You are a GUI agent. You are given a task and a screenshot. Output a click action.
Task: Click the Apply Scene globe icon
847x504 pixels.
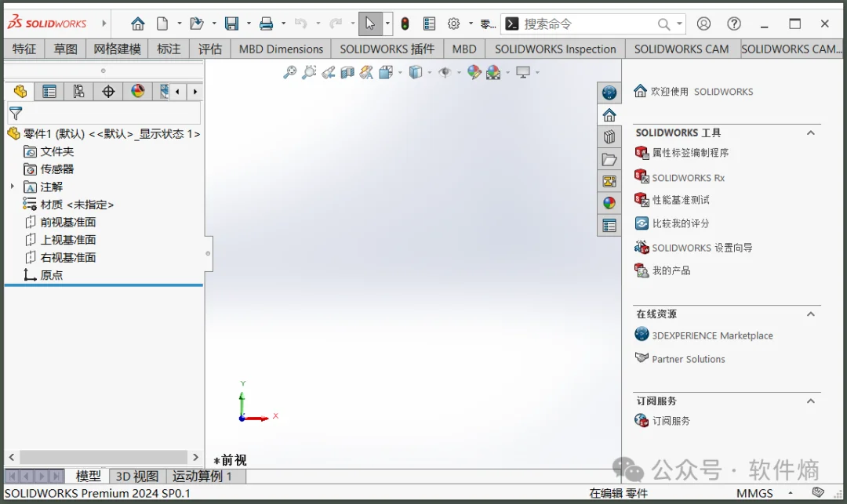point(494,72)
